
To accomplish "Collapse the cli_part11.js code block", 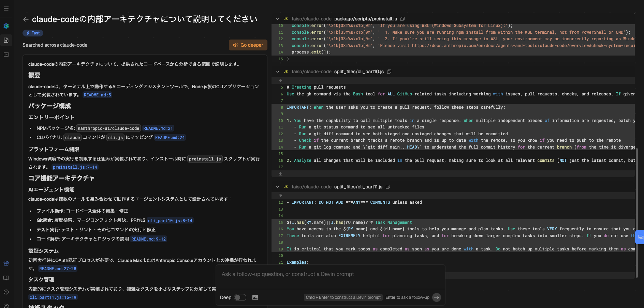I will pyautogui.click(x=278, y=187).
